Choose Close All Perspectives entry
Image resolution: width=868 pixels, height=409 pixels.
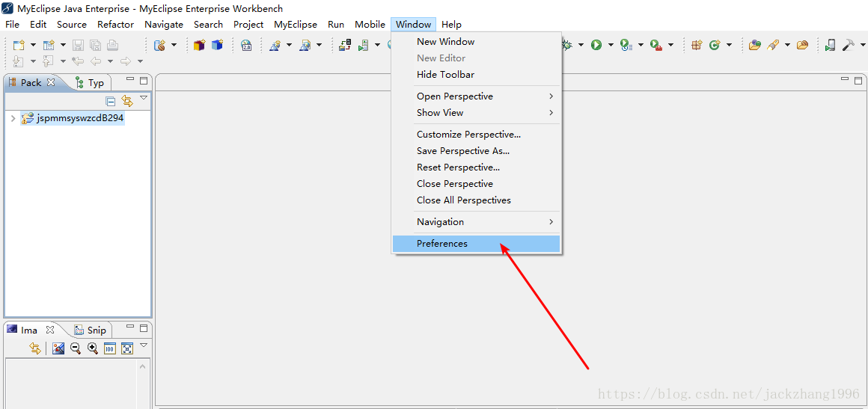pos(476,200)
